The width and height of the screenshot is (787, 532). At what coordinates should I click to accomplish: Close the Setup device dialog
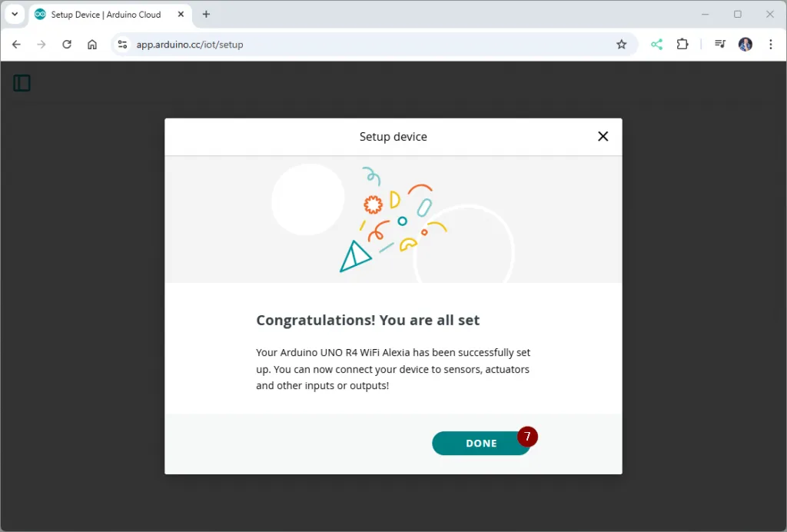coord(603,136)
